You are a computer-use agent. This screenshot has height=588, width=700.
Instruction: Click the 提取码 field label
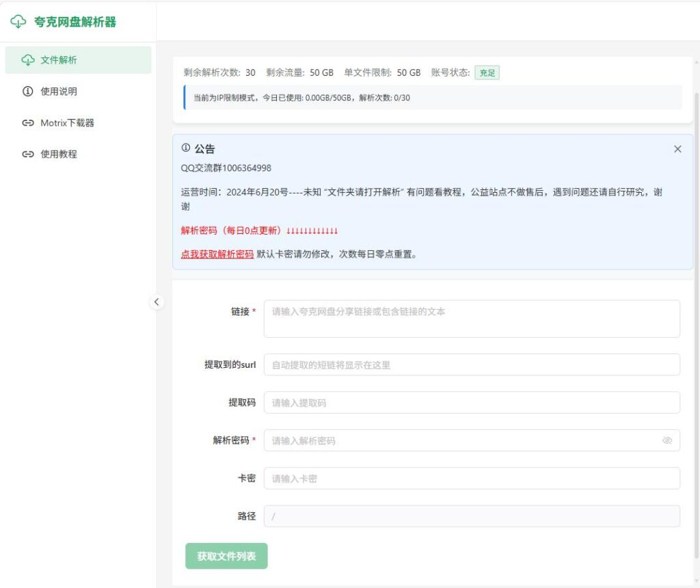tap(242, 403)
